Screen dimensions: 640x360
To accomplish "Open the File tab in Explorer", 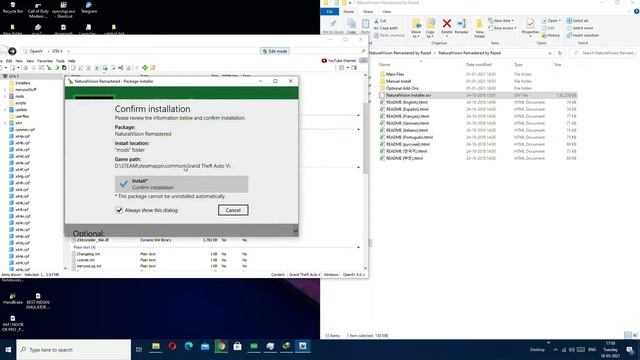I will click(329, 11).
